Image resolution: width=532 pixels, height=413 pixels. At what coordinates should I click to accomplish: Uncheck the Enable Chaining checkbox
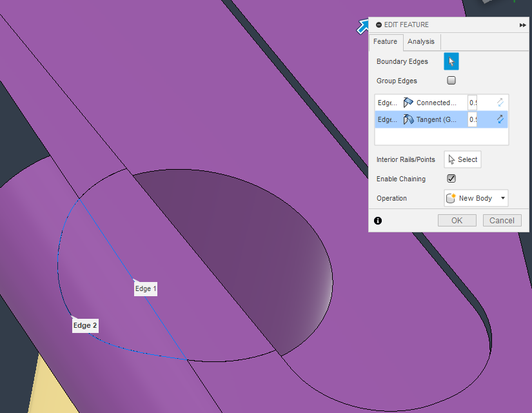pyautogui.click(x=451, y=179)
